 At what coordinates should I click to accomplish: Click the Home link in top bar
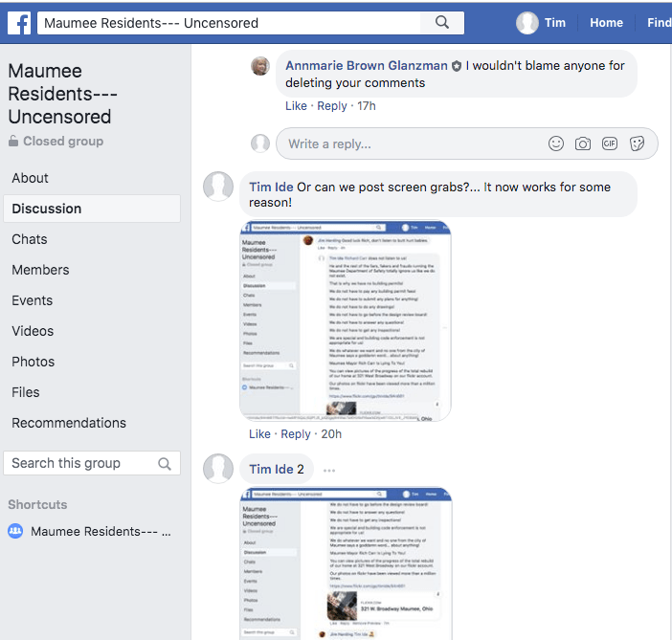tap(606, 23)
